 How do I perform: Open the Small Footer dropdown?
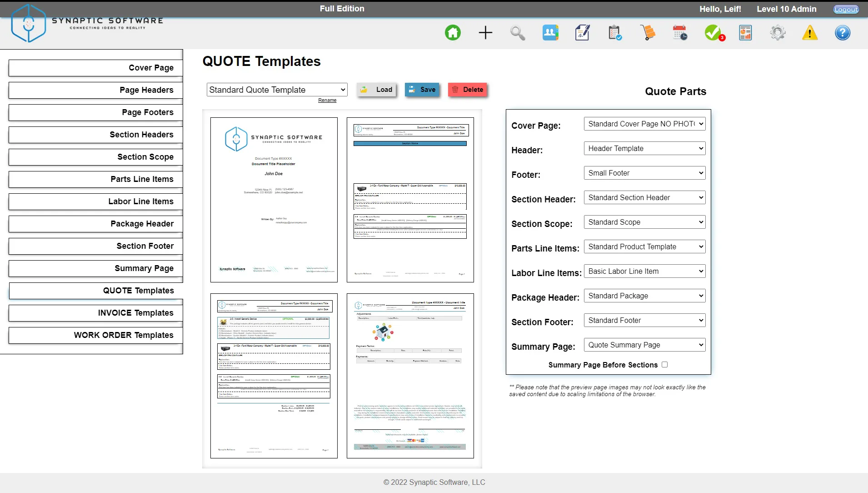(644, 173)
